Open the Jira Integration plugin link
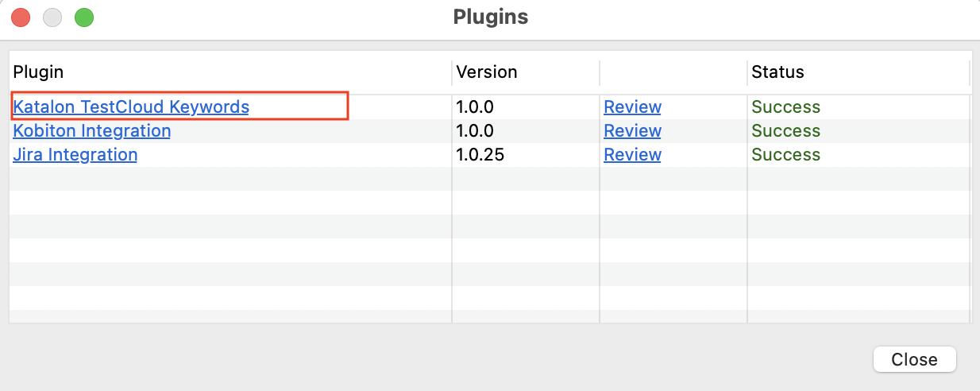 (x=75, y=154)
